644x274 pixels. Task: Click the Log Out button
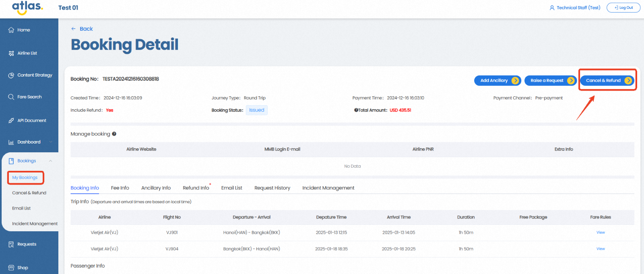[x=623, y=8]
